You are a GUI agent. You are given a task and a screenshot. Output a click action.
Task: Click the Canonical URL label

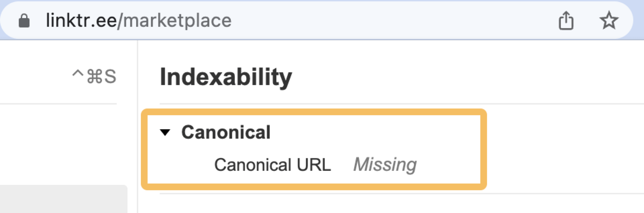click(x=272, y=165)
